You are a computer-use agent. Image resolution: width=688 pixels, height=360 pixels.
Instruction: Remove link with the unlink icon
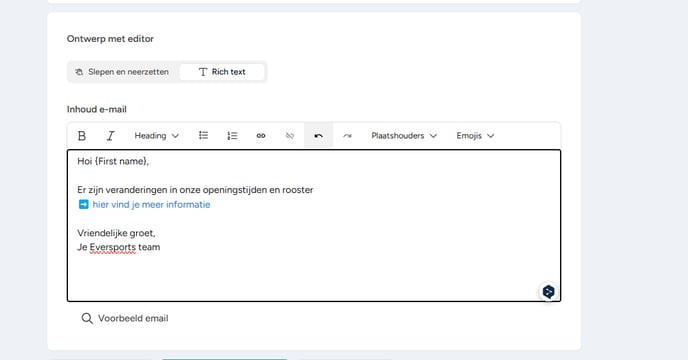click(290, 136)
